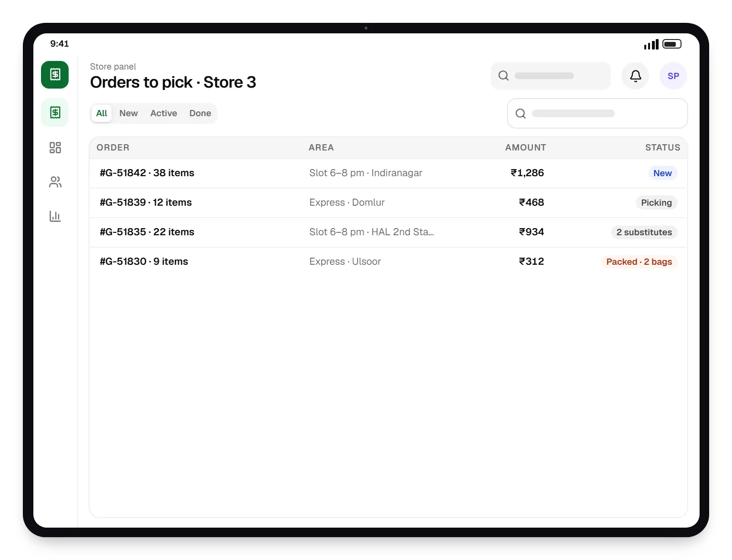The height and width of the screenshot is (560, 732).
Task: Open the customers people sidebar icon
Action: coord(55,182)
